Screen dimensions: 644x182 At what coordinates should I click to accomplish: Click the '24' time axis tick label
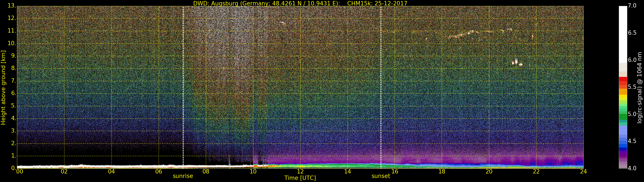point(583,172)
